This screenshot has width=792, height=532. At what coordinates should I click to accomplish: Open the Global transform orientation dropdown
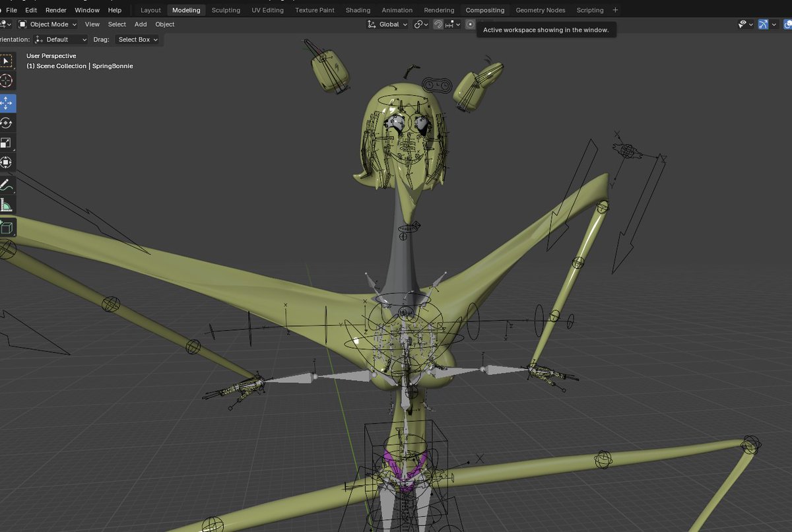tap(388, 24)
